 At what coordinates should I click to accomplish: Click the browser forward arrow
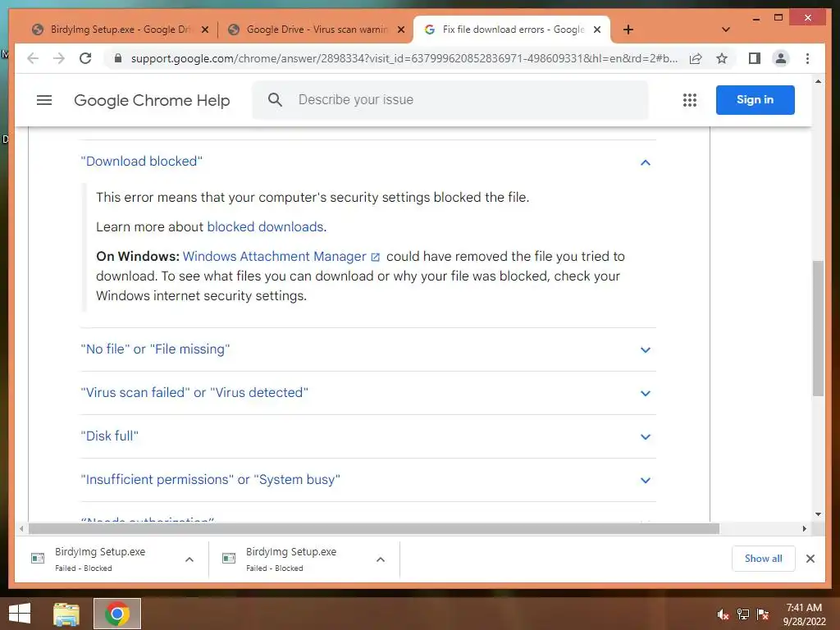(59, 58)
